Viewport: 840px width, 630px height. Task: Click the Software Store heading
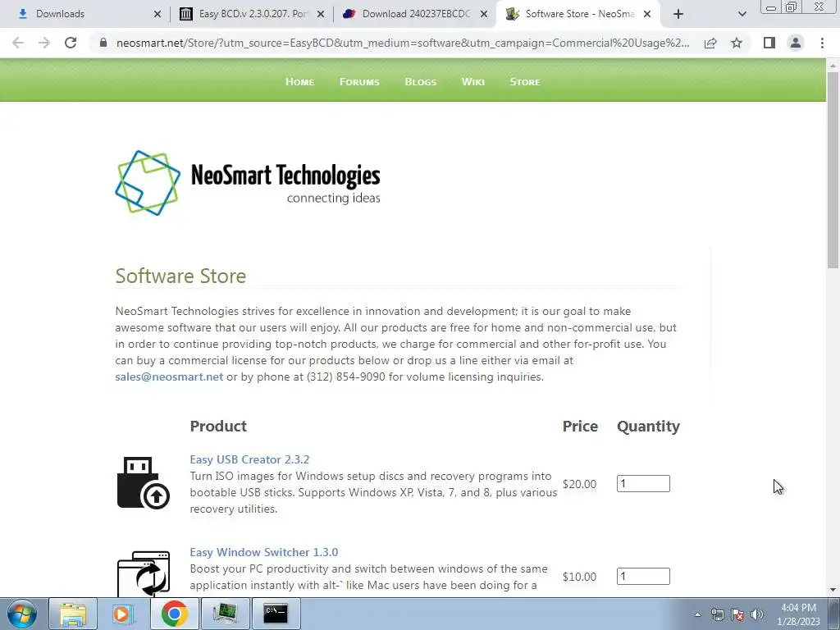(x=180, y=276)
